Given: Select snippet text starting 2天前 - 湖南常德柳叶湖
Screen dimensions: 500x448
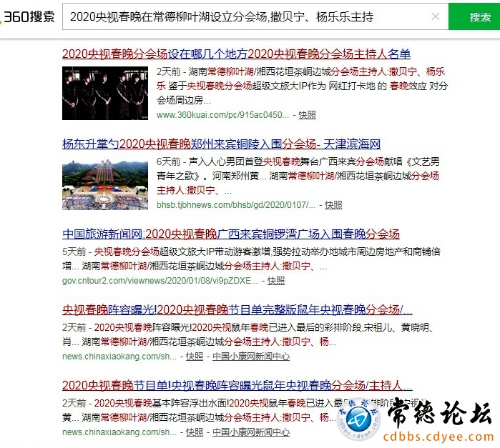Looking at the screenshot, I should pos(303,86).
